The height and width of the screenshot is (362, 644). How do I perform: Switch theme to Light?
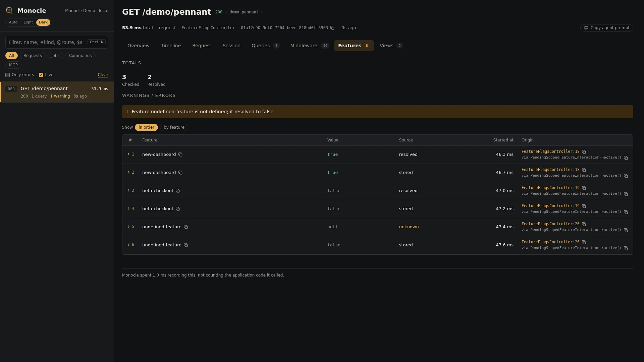click(x=28, y=22)
